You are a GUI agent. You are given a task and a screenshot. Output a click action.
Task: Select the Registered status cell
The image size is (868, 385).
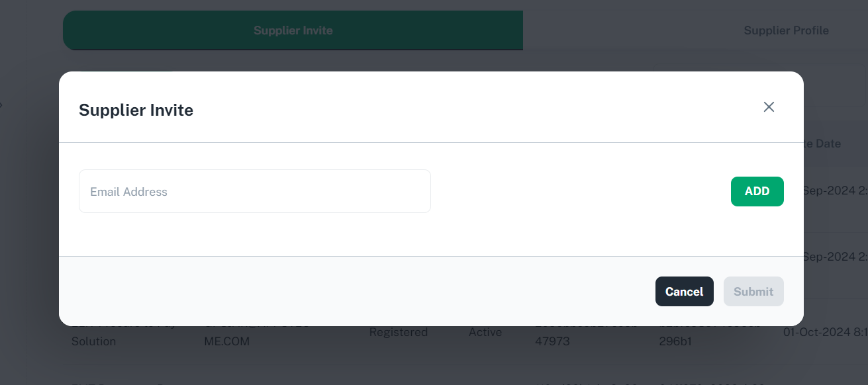398,332
